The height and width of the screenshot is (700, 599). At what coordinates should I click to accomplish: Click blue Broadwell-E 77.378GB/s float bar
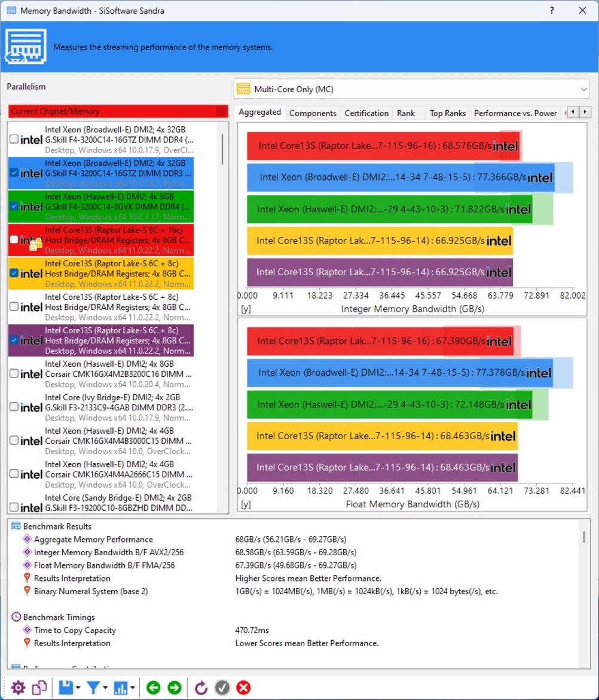coord(399,373)
